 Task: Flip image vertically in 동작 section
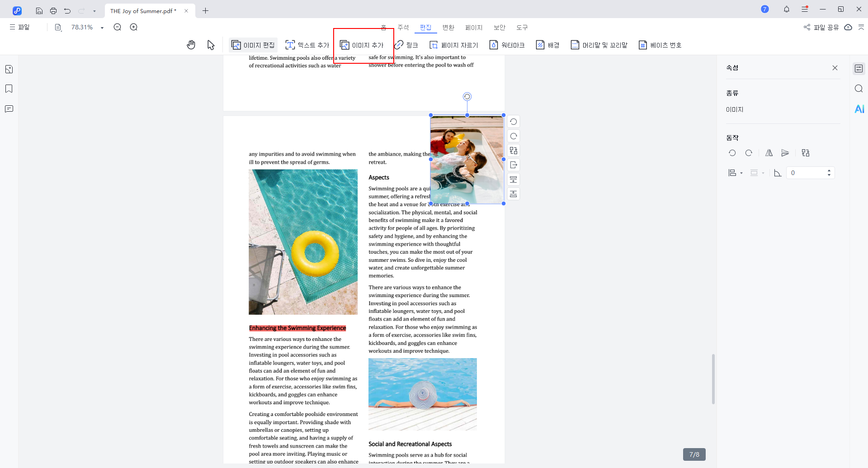(785, 153)
